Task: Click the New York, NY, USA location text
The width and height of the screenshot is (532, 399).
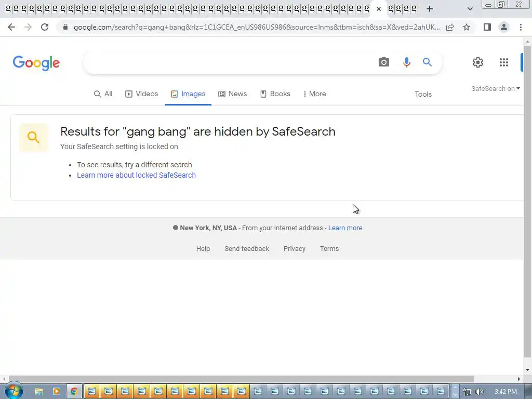Action: (208, 228)
